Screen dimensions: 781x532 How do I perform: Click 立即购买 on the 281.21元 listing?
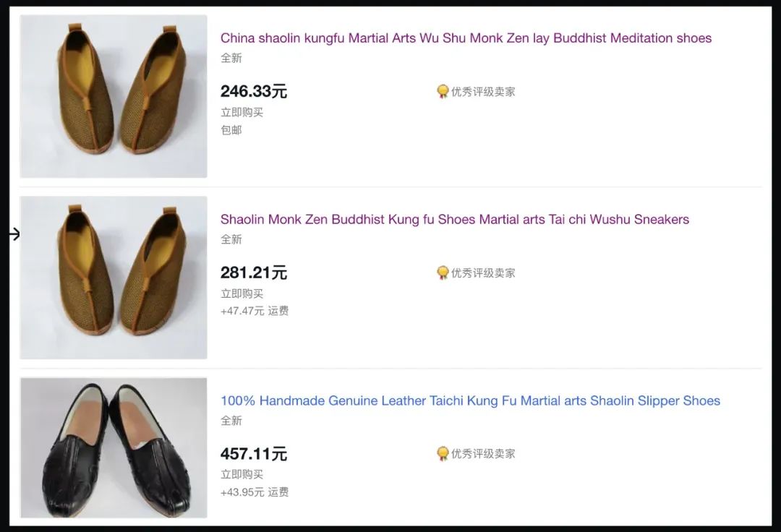(x=242, y=293)
